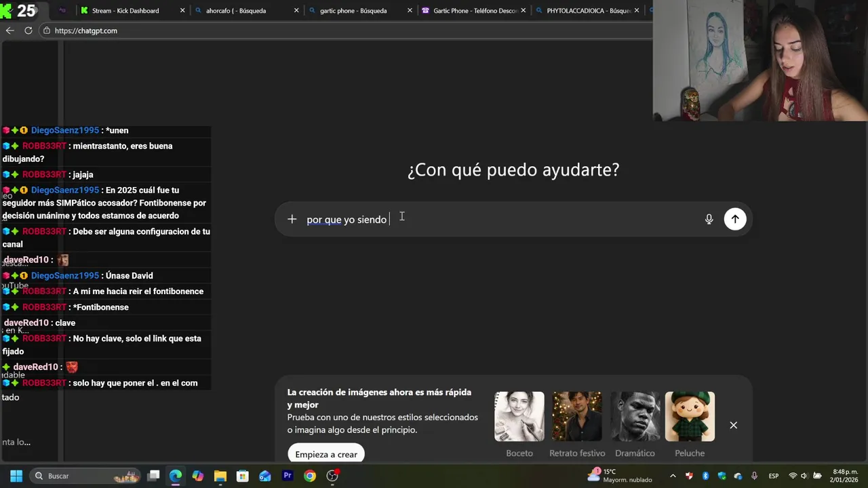The image size is (868, 488).
Task: Open the Wi-Fi network tray icon
Action: [793, 476]
